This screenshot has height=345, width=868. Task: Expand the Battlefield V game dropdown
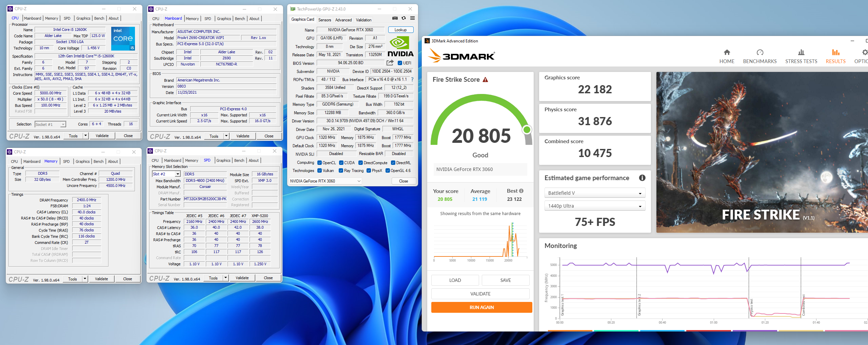(x=595, y=193)
